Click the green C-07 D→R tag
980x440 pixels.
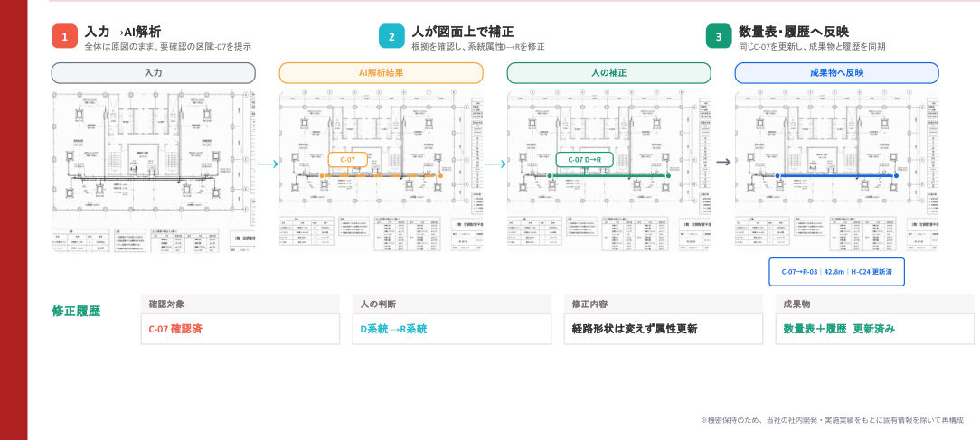(584, 159)
